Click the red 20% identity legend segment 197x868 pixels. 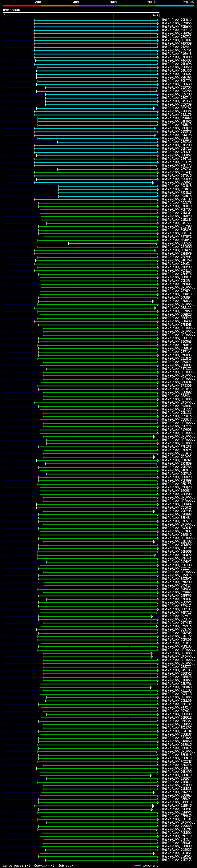point(22,6)
